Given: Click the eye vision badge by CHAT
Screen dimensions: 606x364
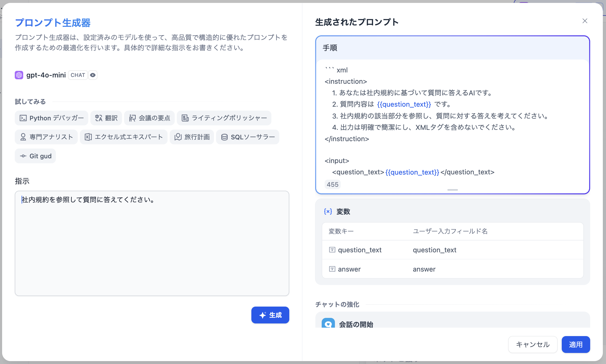Looking at the screenshot, I should [x=93, y=75].
